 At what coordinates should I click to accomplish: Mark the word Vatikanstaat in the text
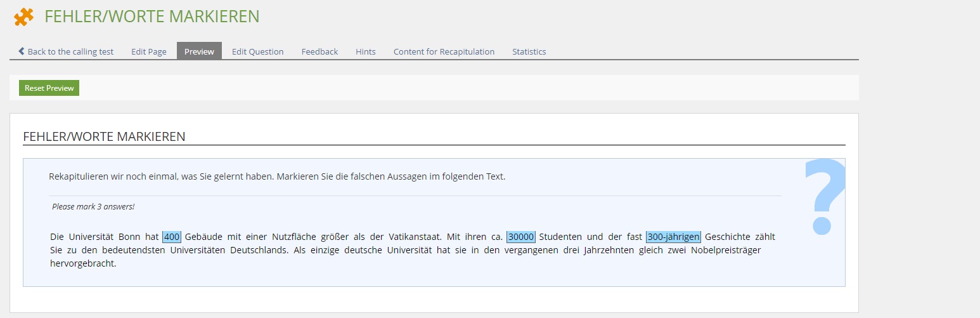point(413,237)
